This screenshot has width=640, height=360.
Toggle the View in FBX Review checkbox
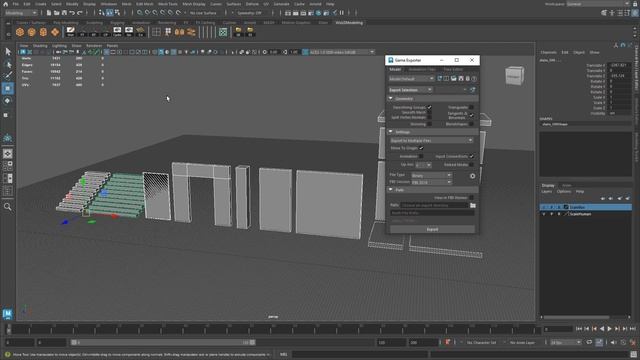471,198
